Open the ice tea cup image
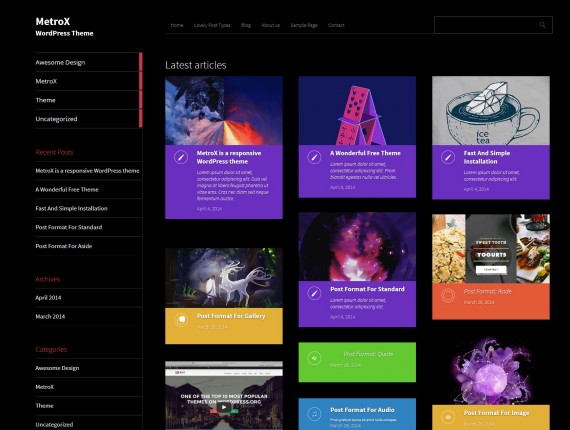 click(x=491, y=110)
